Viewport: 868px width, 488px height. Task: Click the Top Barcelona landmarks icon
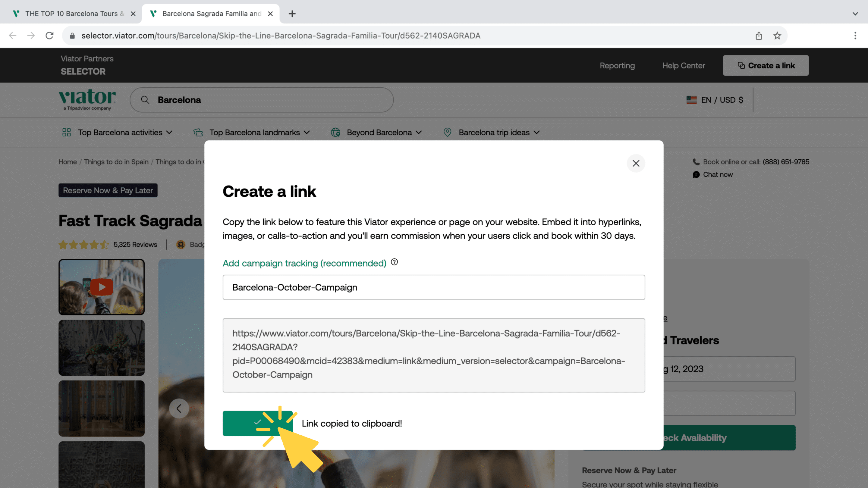tap(198, 132)
